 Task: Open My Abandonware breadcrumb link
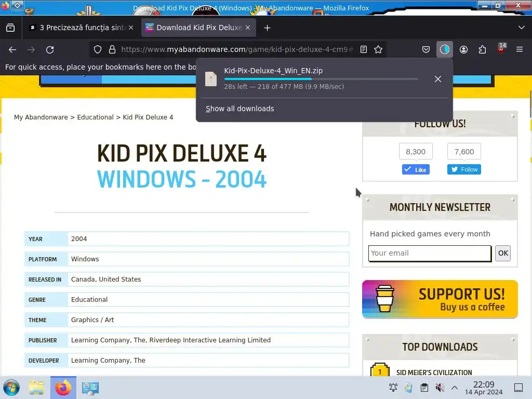41,117
